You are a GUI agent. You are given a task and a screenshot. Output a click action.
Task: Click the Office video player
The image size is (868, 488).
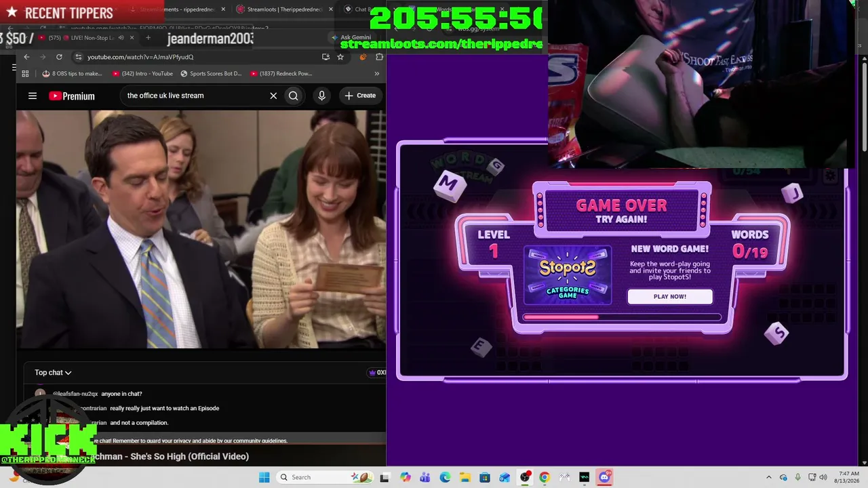[201, 229]
